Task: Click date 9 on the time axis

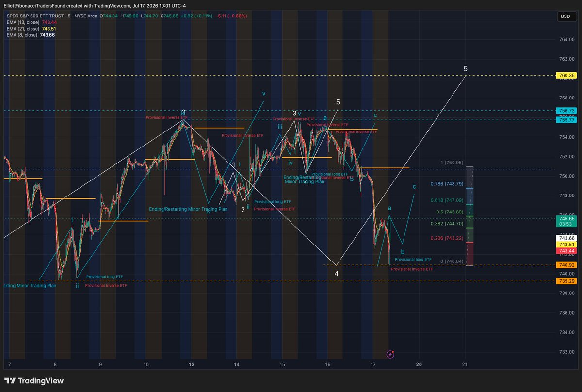Action: 100,364
